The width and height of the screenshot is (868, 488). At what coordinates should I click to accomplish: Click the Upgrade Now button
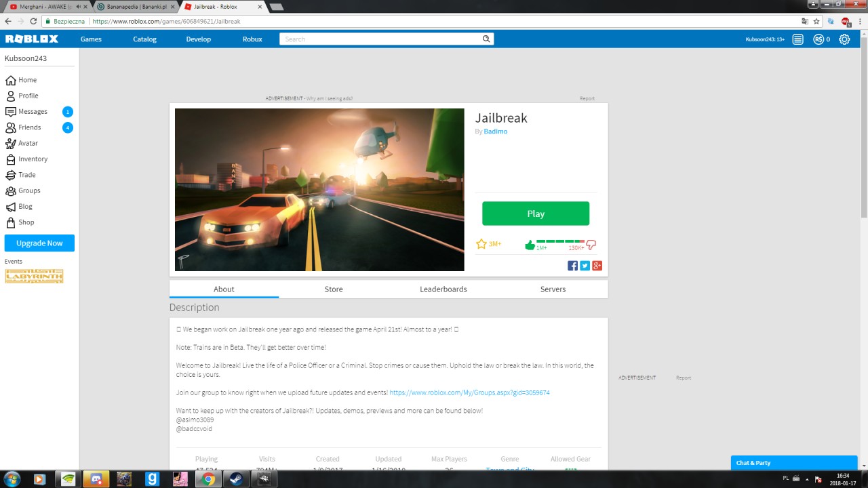(x=39, y=243)
